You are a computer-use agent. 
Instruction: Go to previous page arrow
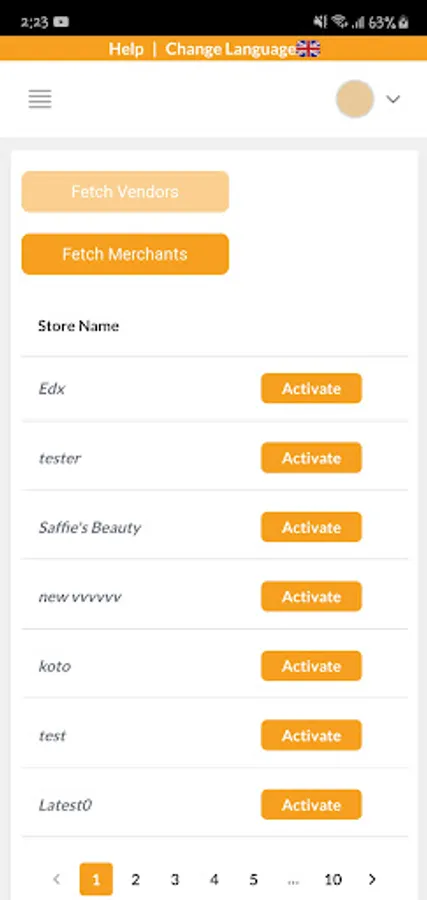point(56,879)
